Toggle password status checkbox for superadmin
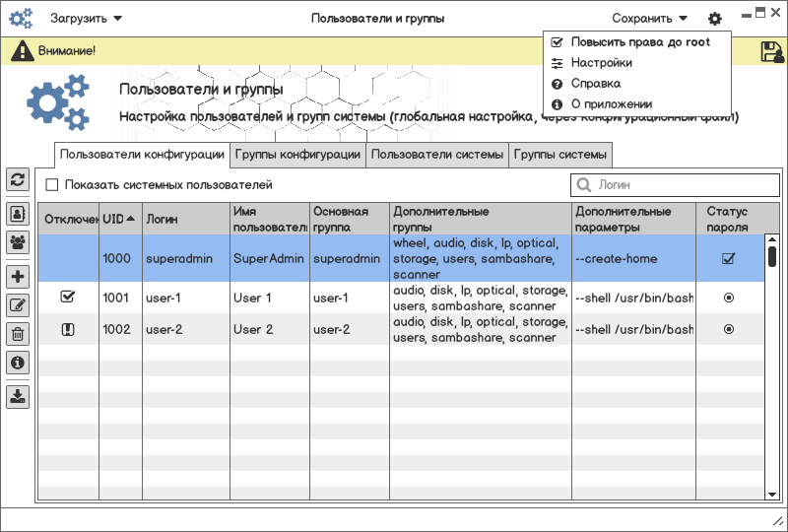 [729, 259]
